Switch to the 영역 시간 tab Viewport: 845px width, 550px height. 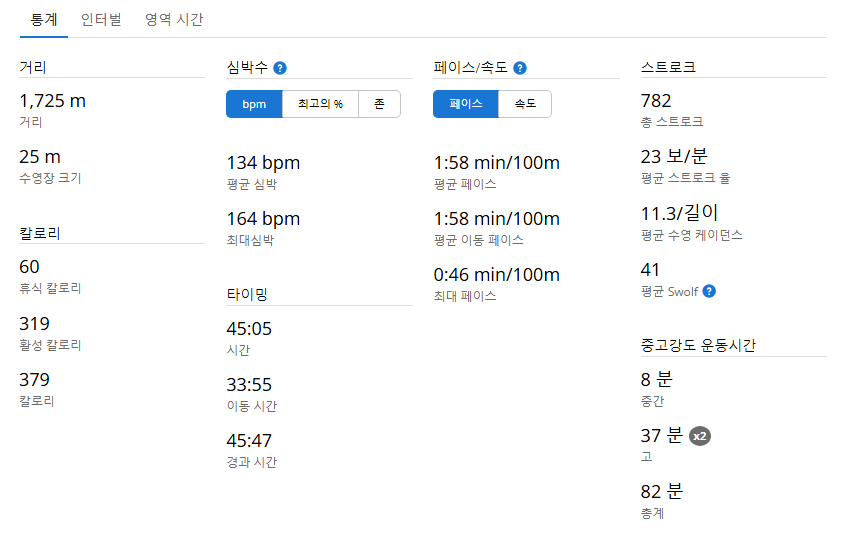click(x=174, y=20)
